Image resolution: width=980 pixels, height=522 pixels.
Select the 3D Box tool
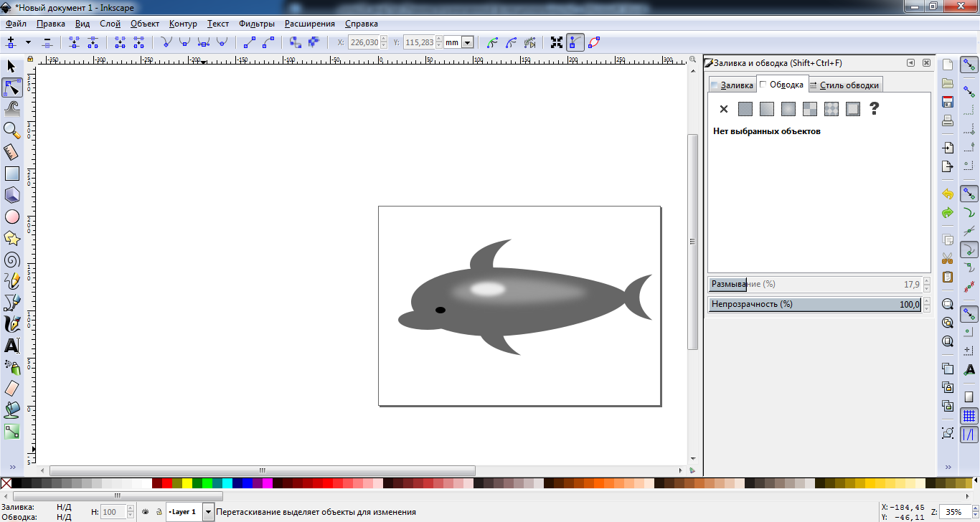tap(11, 195)
